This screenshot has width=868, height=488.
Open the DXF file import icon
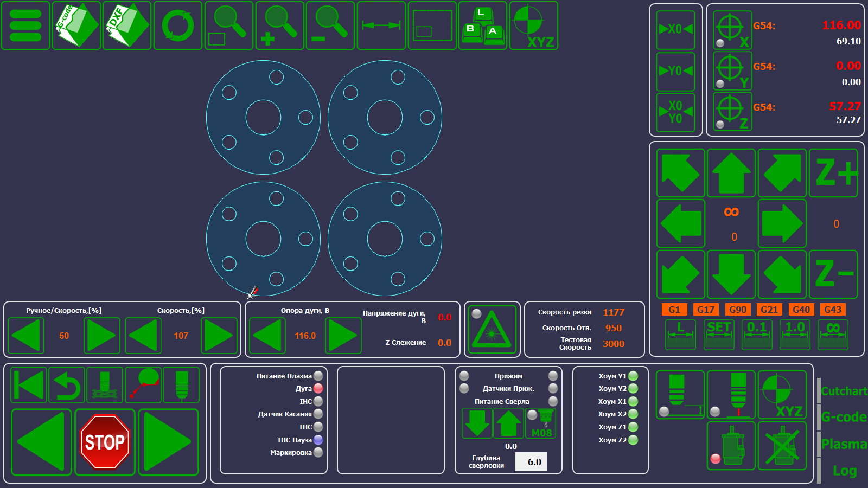click(x=127, y=25)
